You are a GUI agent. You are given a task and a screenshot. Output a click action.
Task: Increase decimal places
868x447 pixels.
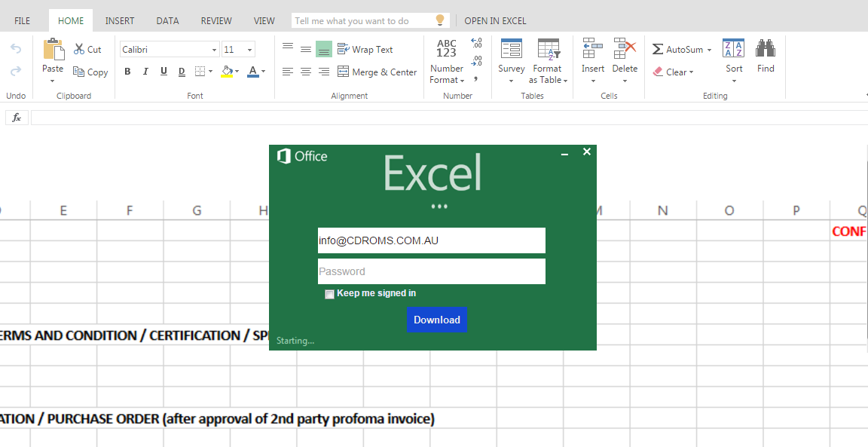coord(476,43)
